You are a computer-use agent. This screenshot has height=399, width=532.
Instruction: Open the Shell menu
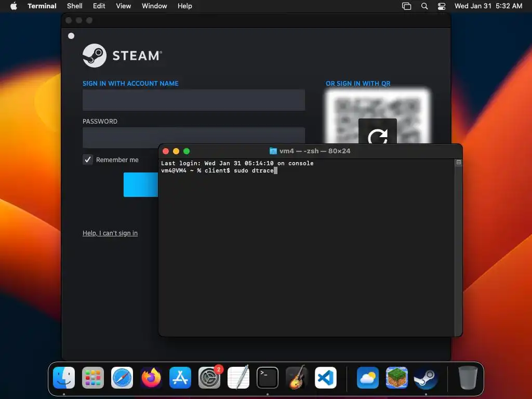(x=75, y=6)
